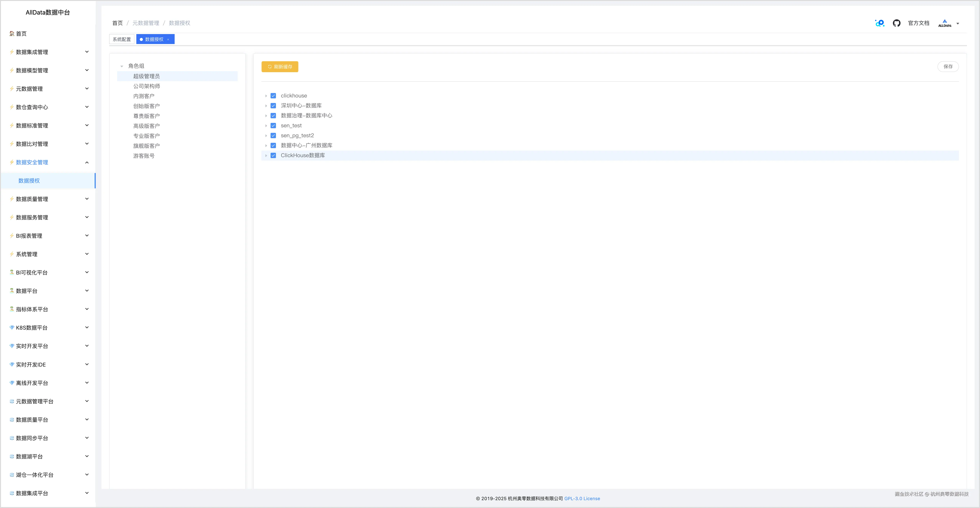Click the AllData avatar in header

point(945,23)
